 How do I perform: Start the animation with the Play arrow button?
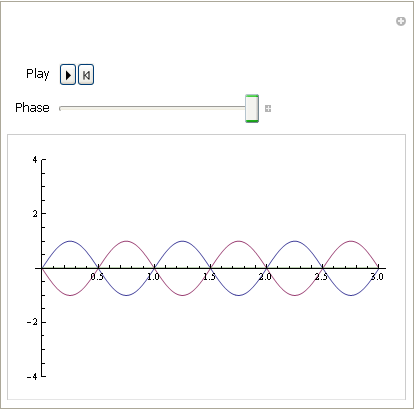[68, 75]
